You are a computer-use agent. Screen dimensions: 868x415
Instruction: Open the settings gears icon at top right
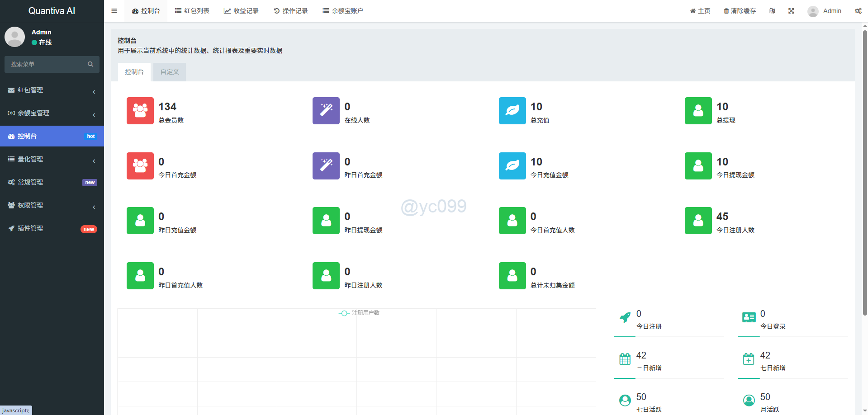[x=858, y=11]
